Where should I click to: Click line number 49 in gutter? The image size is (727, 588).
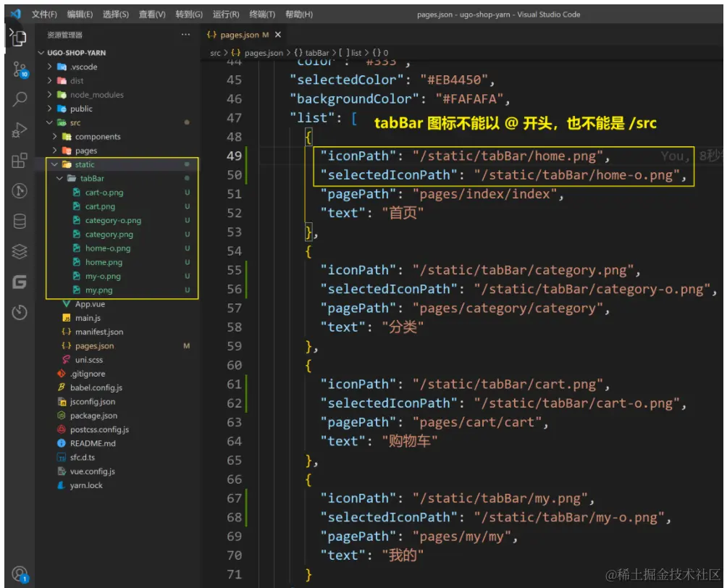pos(234,156)
